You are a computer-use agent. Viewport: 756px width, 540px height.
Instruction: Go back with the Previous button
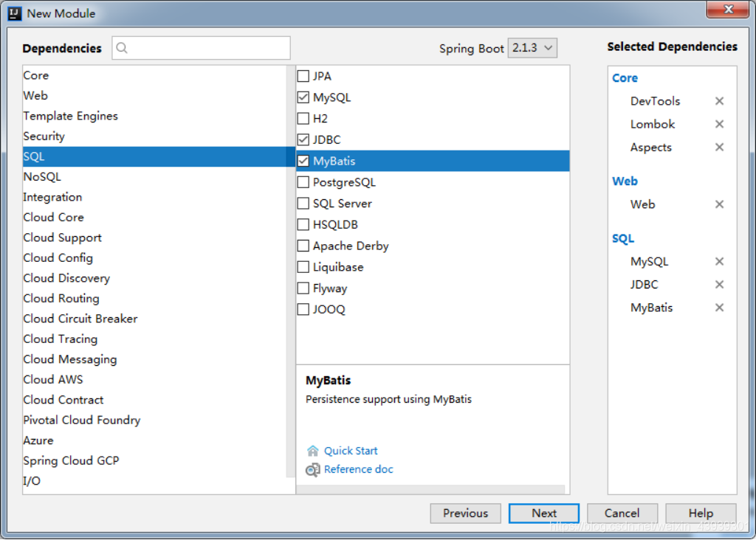[465, 513]
